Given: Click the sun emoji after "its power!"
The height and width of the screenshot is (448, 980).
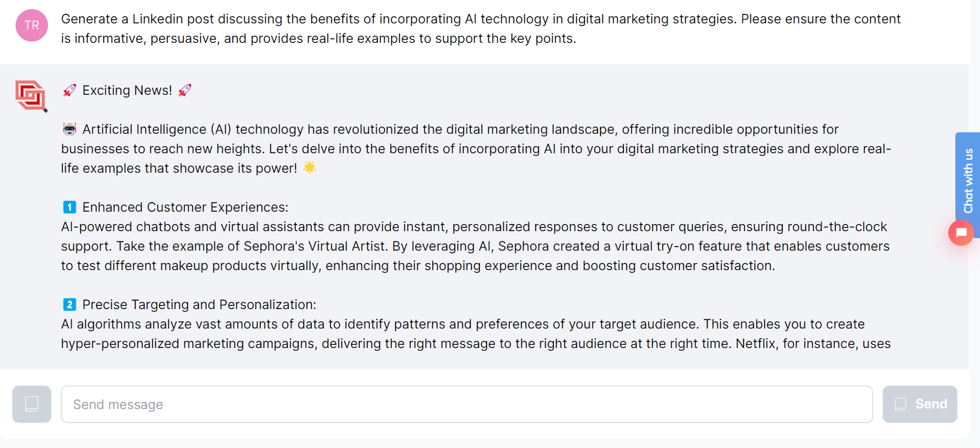Looking at the screenshot, I should [x=310, y=168].
